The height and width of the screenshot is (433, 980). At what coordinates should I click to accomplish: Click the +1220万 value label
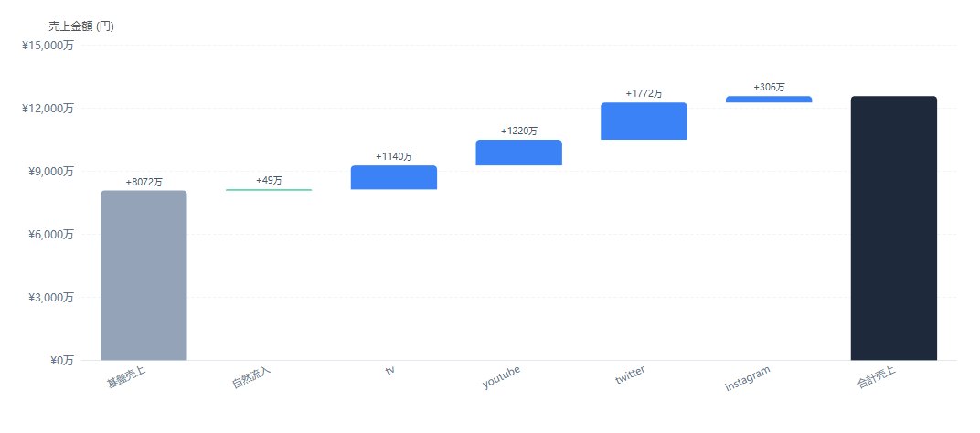(518, 132)
